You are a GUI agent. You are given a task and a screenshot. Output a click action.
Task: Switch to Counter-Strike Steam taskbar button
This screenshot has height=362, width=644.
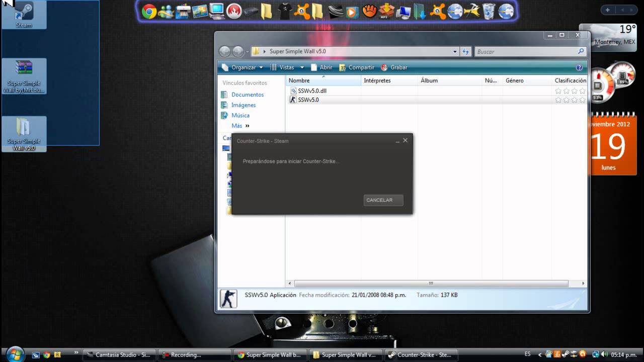pyautogui.click(x=421, y=354)
